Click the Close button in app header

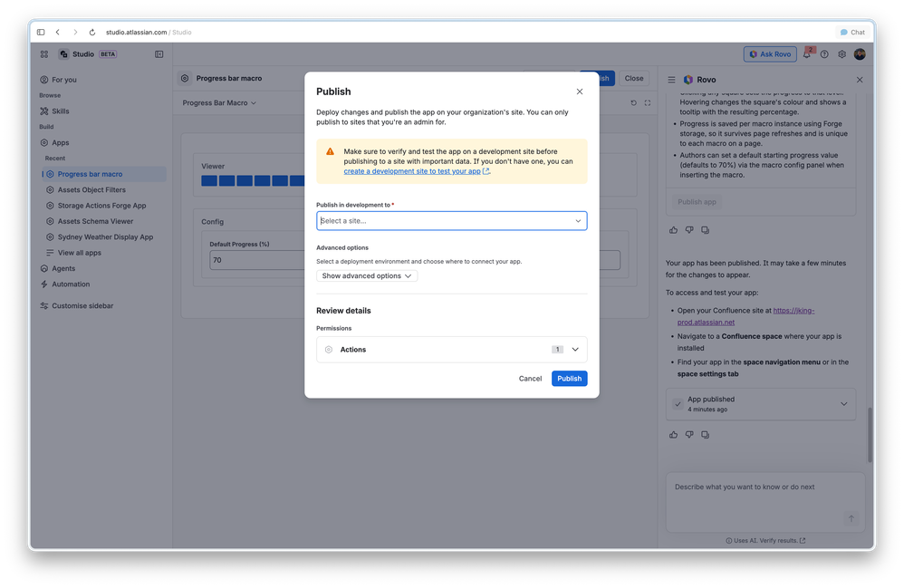(x=633, y=79)
